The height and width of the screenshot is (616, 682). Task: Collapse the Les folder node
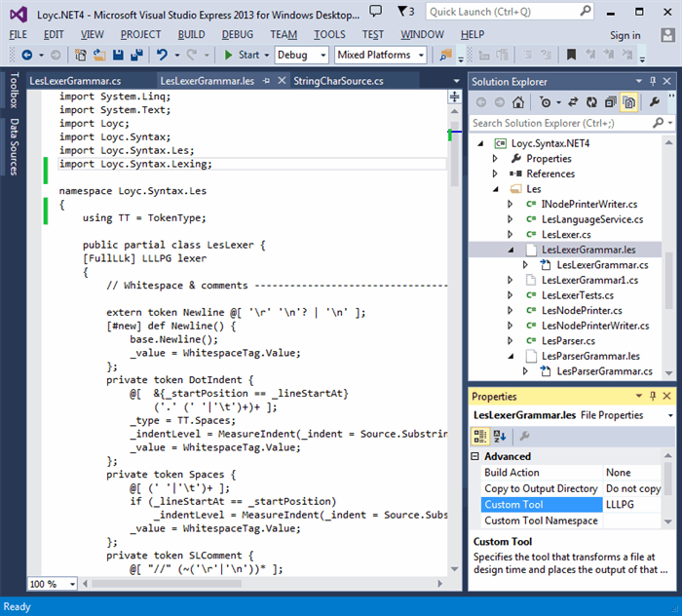click(x=495, y=189)
